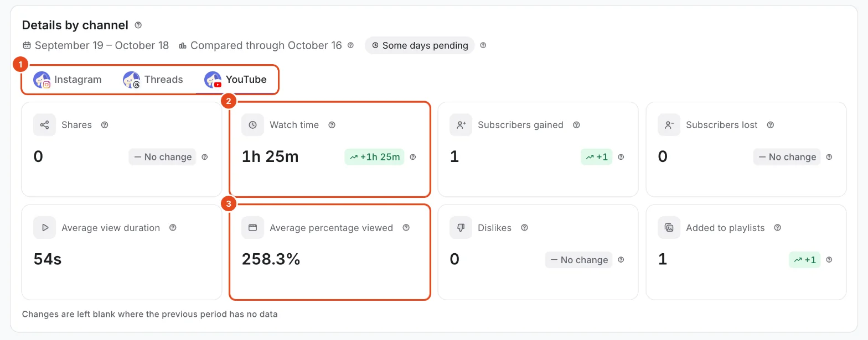Click the Subscribers gained label
The height and width of the screenshot is (340, 868).
[520, 125]
